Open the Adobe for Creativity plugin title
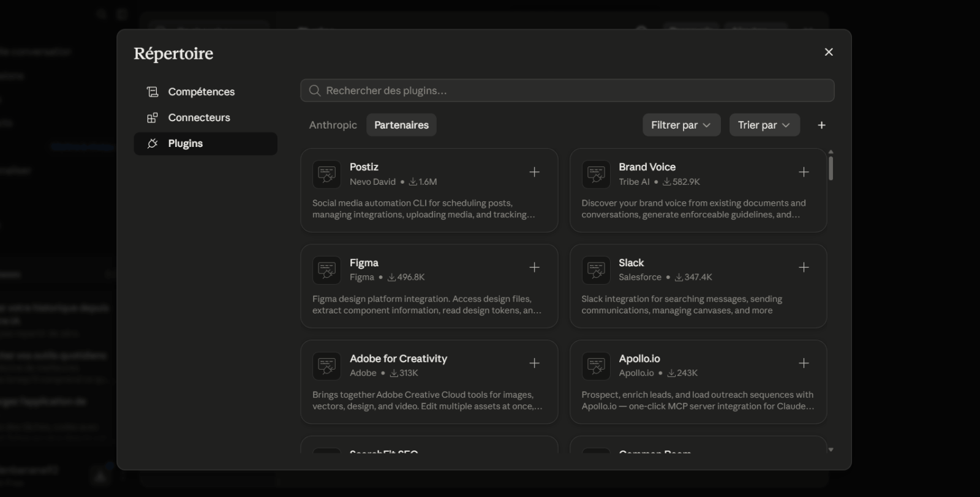 pyautogui.click(x=398, y=359)
